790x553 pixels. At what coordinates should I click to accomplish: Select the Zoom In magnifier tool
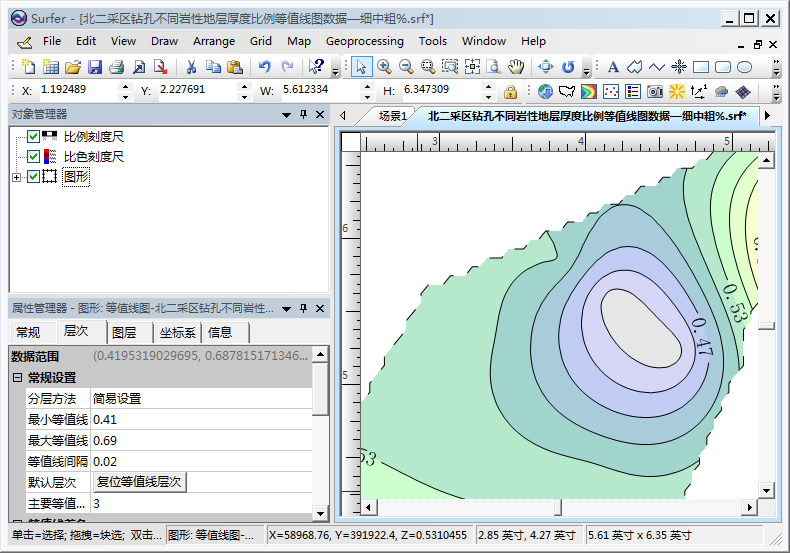[384, 66]
